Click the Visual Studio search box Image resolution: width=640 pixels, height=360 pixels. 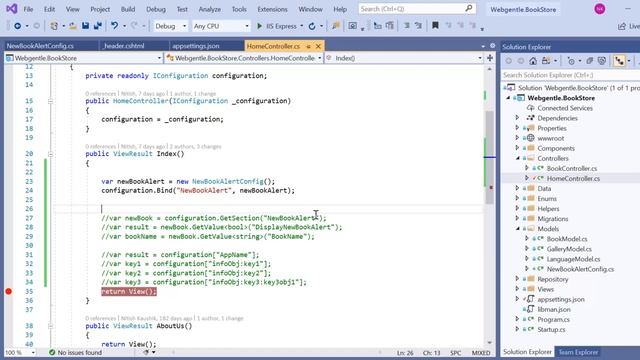(x=417, y=9)
